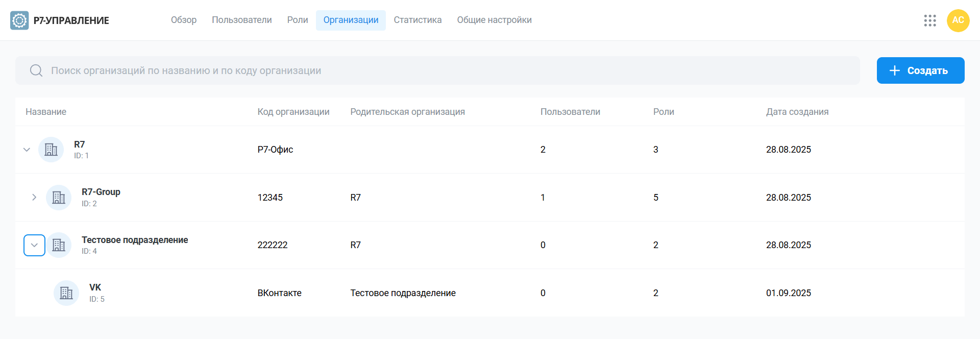Open the R7-Group organization name
This screenshot has width=980, height=339.
(101, 192)
